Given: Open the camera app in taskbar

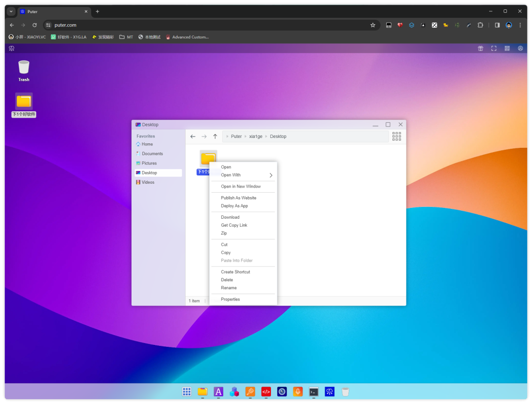Looking at the screenshot, I should (x=282, y=392).
